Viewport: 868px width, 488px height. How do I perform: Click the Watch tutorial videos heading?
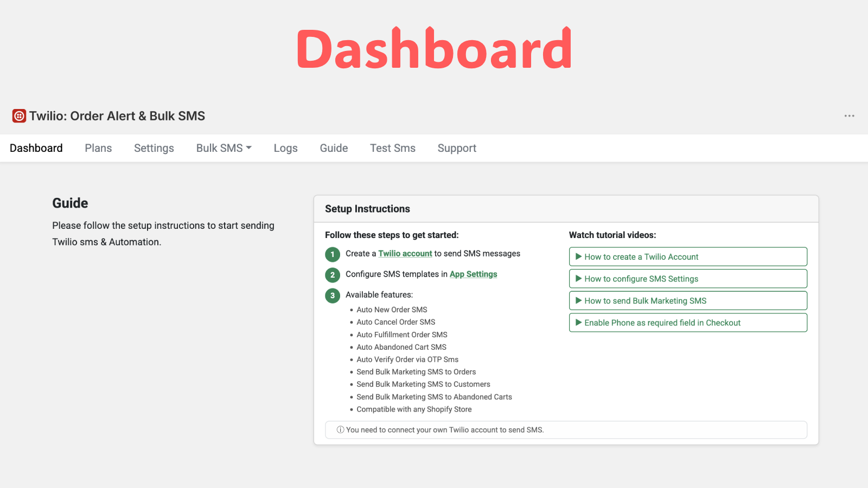[612, 235]
